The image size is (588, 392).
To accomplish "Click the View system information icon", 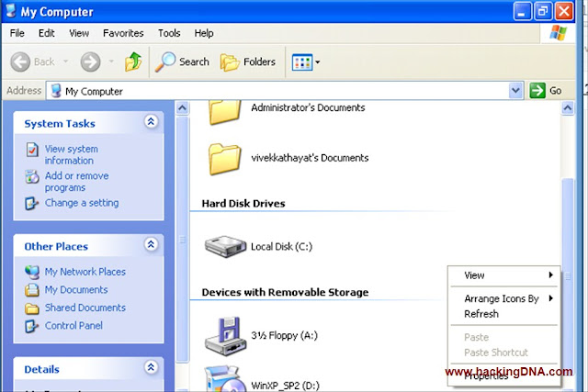I will (32, 150).
